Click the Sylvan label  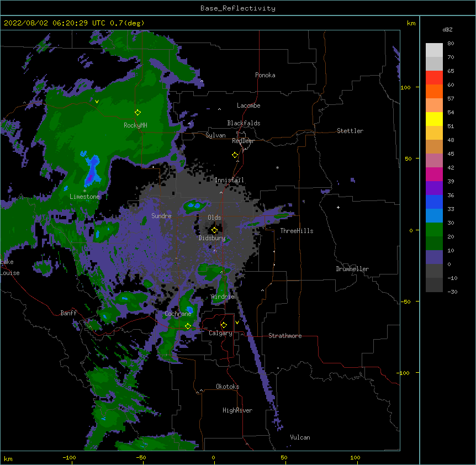tap(215, 135)
